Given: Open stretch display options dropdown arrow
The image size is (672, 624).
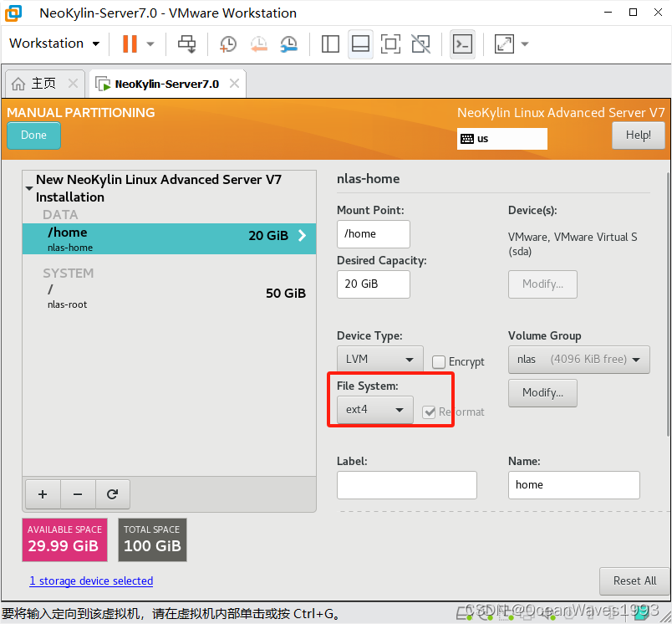Looking at the screenshot, I should tap(525, 43).
